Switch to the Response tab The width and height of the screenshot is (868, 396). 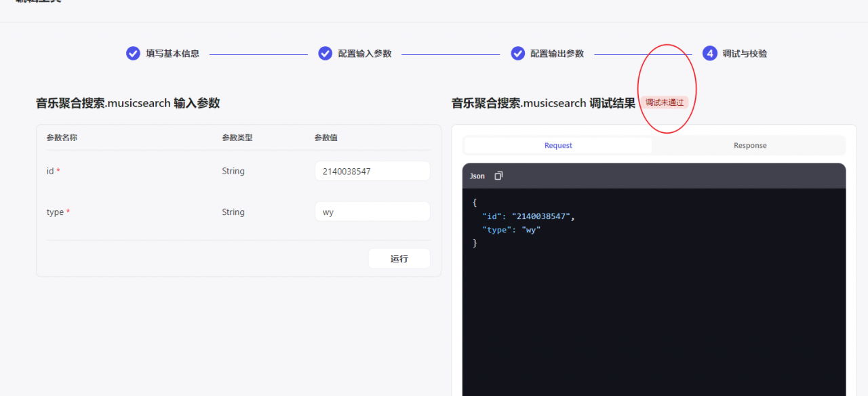coord(750,145)
